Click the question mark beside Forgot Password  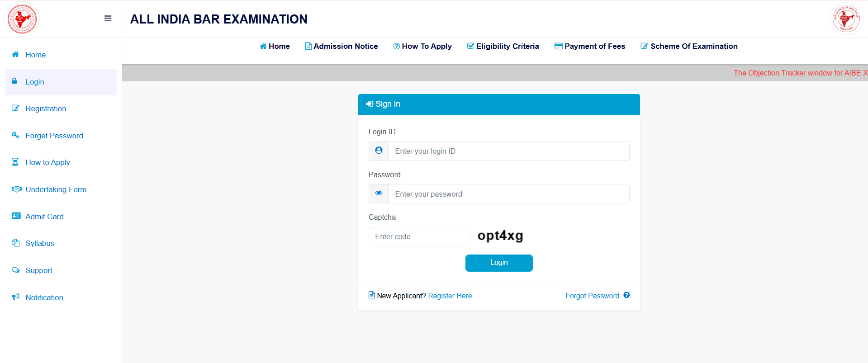pyautogui.click(x=627, y=295)
